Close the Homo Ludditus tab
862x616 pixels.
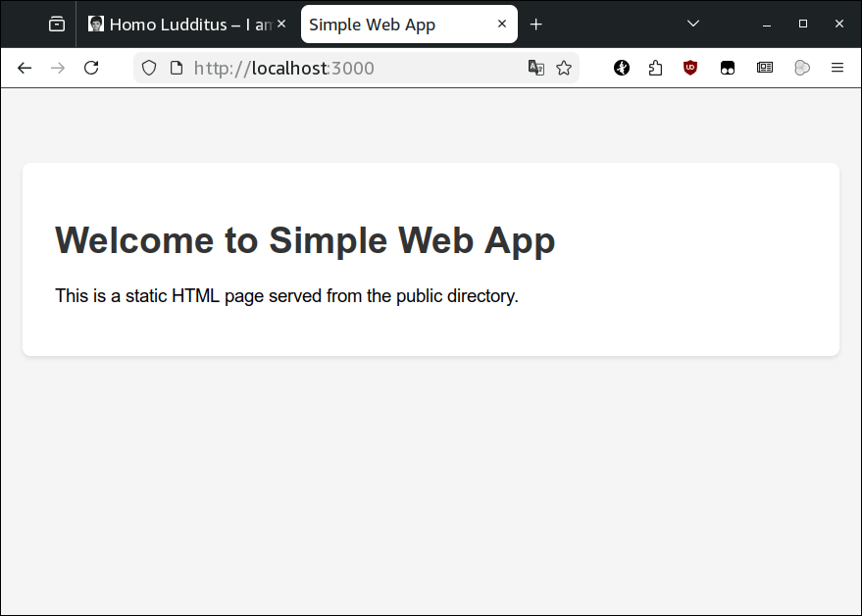(281, 25)
